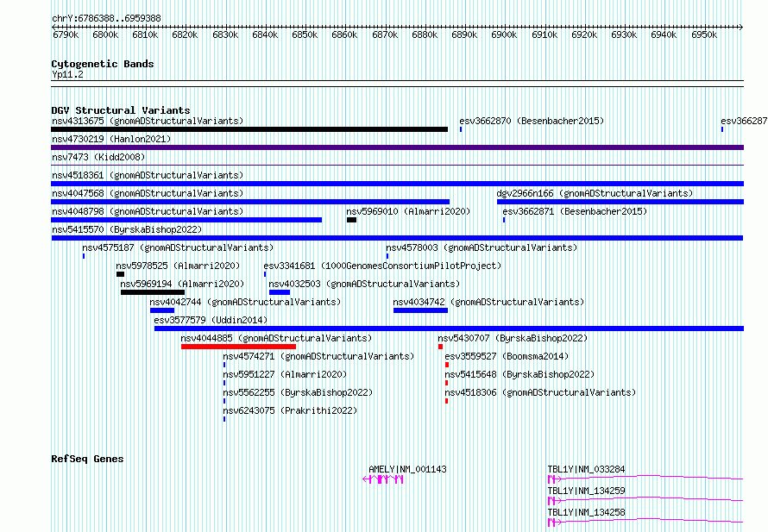Select the nsv5951227 (Almarri2020) label

285,374
